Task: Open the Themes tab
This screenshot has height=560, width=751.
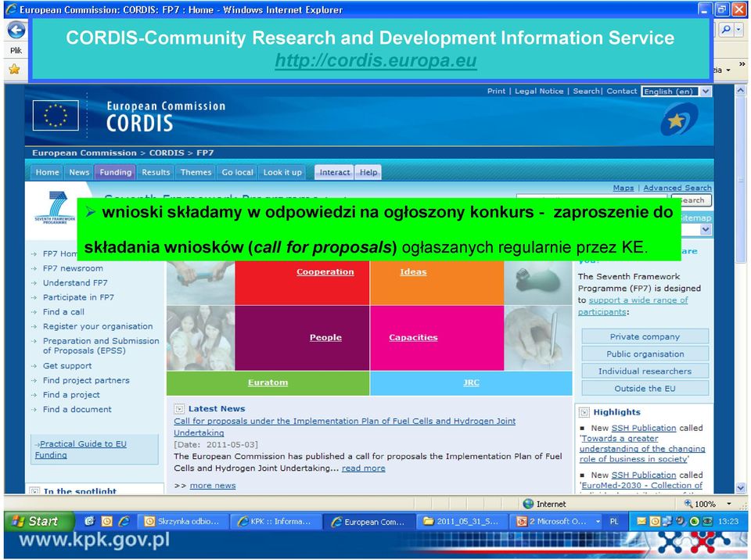Action: click(x=196, y=172)
